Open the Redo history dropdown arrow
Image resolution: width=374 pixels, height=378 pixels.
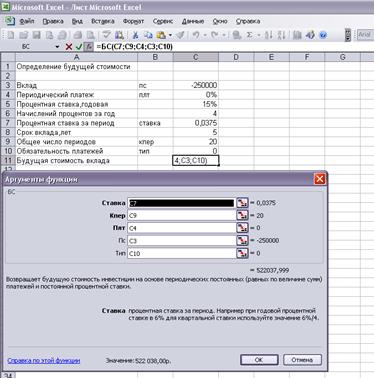tap(224, 35)
